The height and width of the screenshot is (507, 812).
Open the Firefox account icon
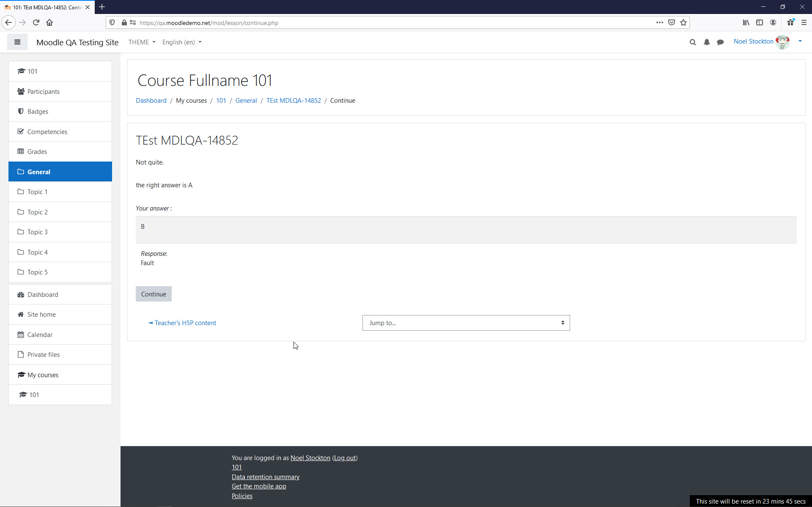click(773, 22)
